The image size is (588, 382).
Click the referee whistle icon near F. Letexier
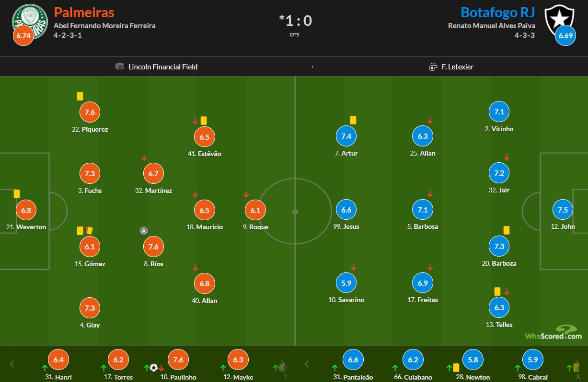point(433,67)
